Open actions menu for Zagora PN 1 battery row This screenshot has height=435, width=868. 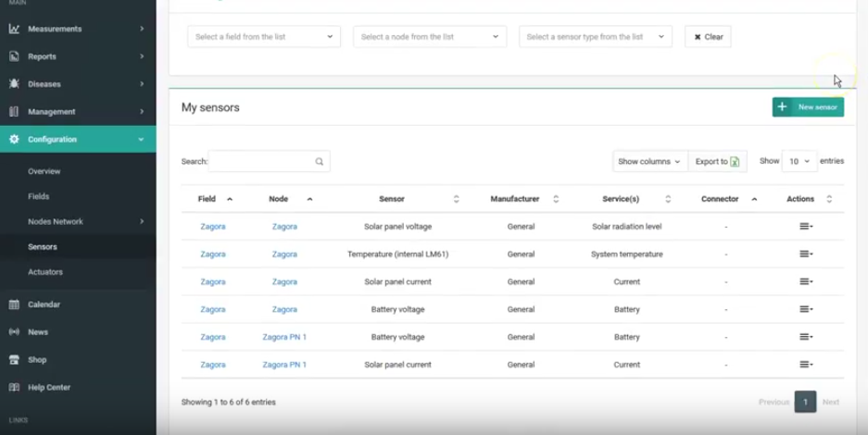click(x=805, y=338)
